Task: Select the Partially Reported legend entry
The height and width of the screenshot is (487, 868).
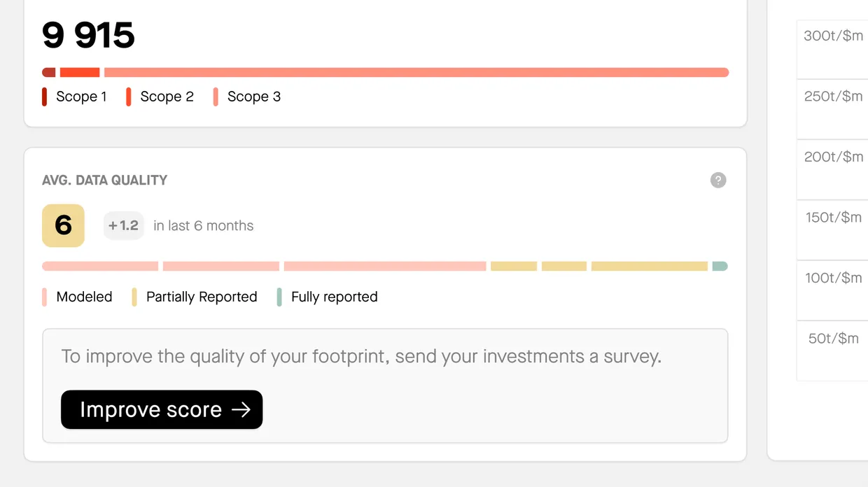Action: tap(195, 297)
